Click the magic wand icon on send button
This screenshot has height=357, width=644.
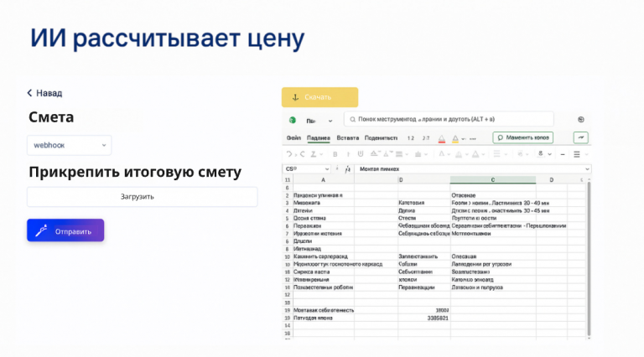click(41, 230)
